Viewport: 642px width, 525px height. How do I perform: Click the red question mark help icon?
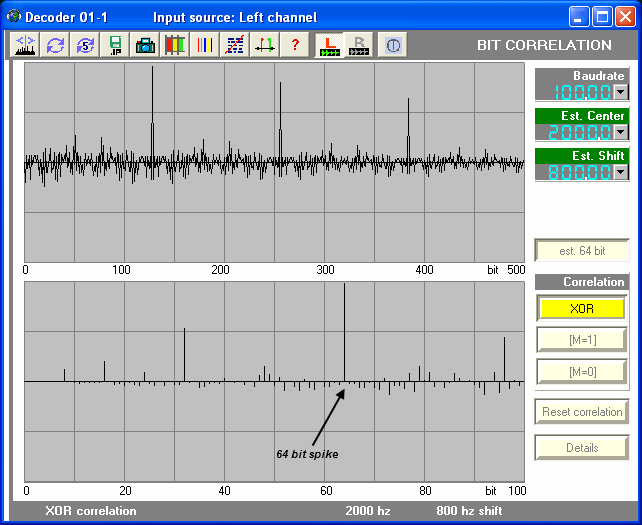point(294,45)
